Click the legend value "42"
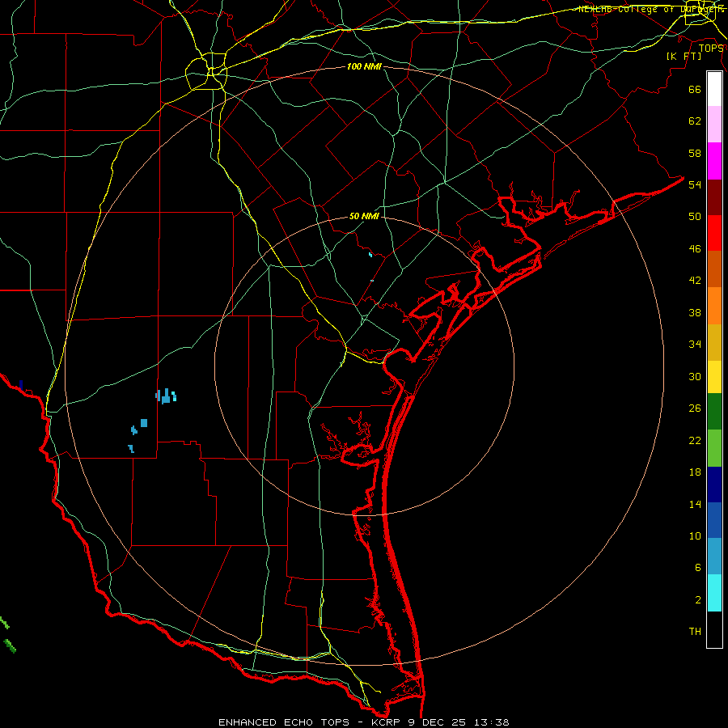728x728 pixels. [x=695, y=281]
